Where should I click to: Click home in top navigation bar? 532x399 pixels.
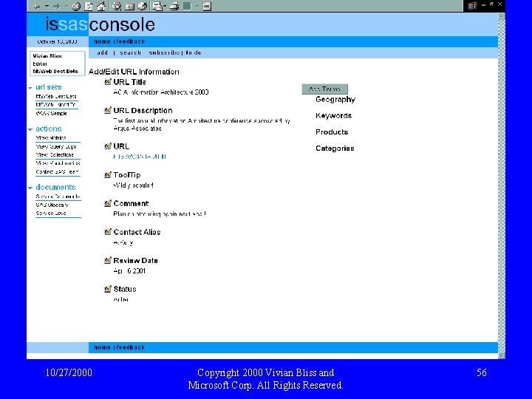coord(102,41)
